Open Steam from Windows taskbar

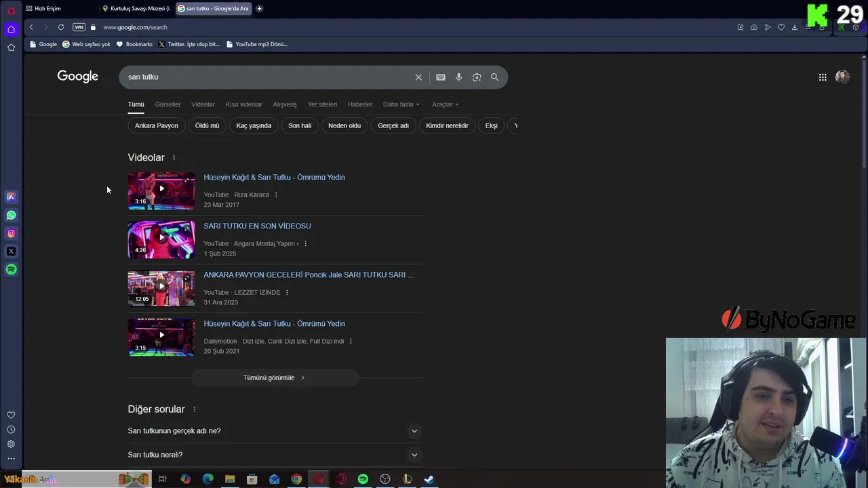coord(429,479)
